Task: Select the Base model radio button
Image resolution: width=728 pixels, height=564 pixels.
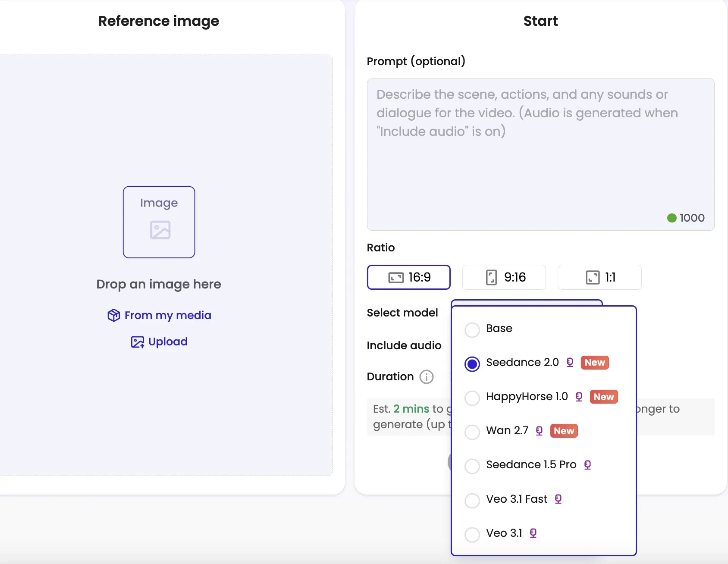Action: pos(472,330)
